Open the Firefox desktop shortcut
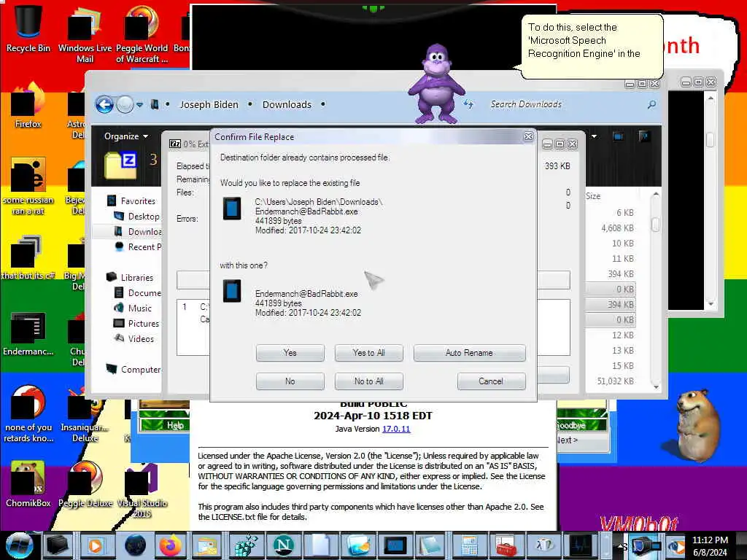The image size is (747, 560). point(28,106)
